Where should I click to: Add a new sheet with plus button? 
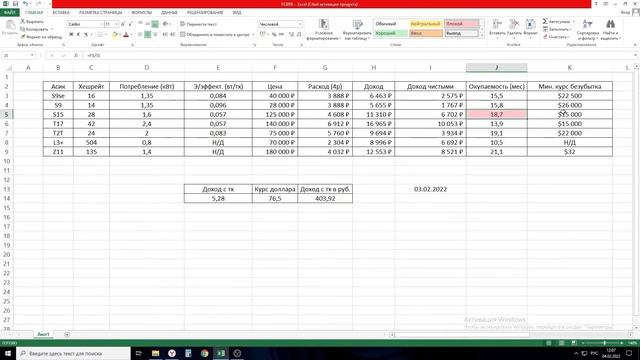[67, 334]
